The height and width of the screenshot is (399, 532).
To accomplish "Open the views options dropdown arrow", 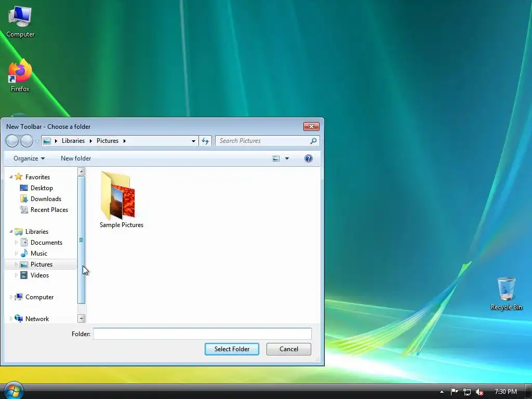I will tap(287, 158).
